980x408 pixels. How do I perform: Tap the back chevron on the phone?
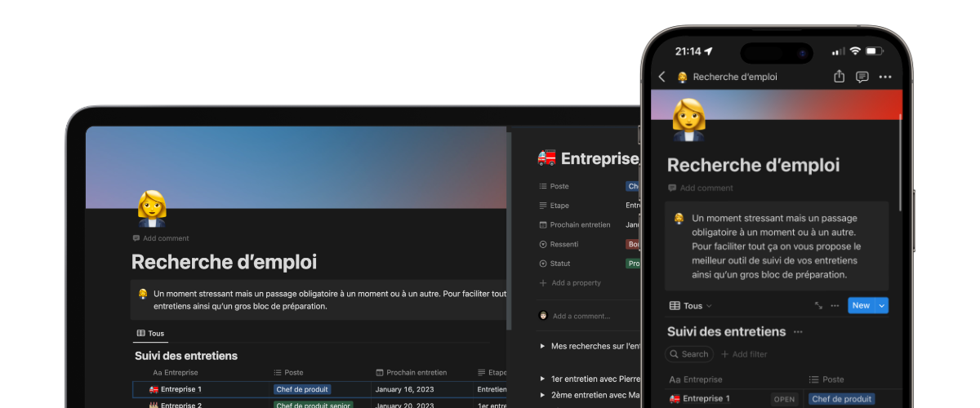coord(661,77)
